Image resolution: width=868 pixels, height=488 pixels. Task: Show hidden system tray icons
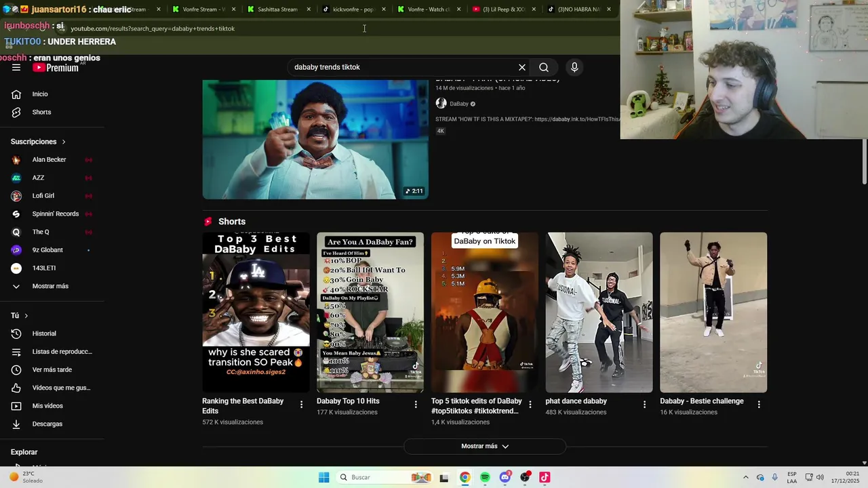pyautogui.click(x=746, y=477)
